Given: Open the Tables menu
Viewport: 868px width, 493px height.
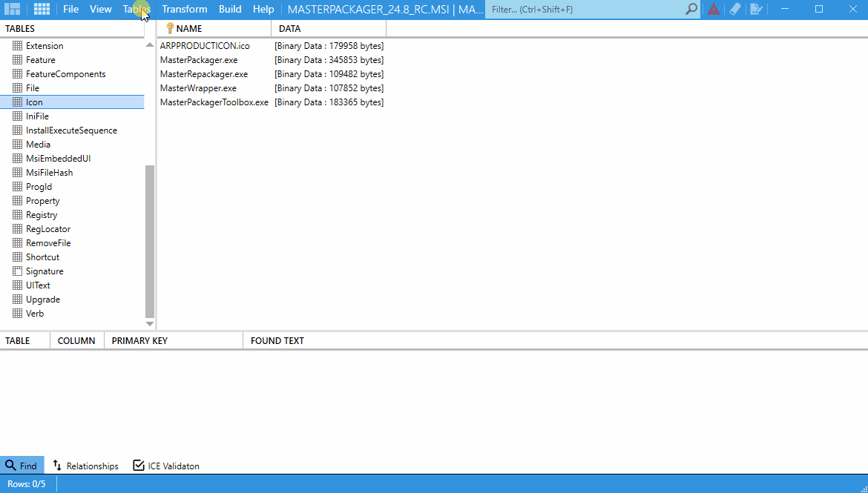Looking at the screenshot, I should coord(137,10).
